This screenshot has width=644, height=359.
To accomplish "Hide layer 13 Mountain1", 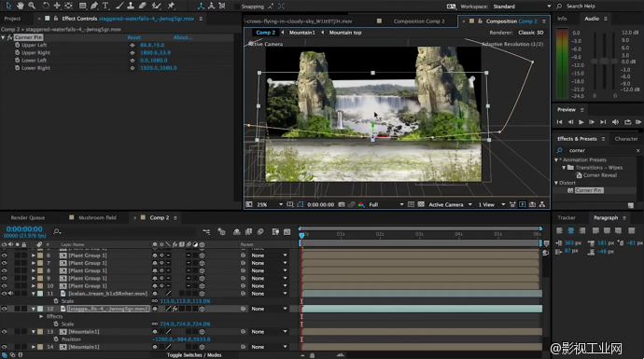I will 4,332.
